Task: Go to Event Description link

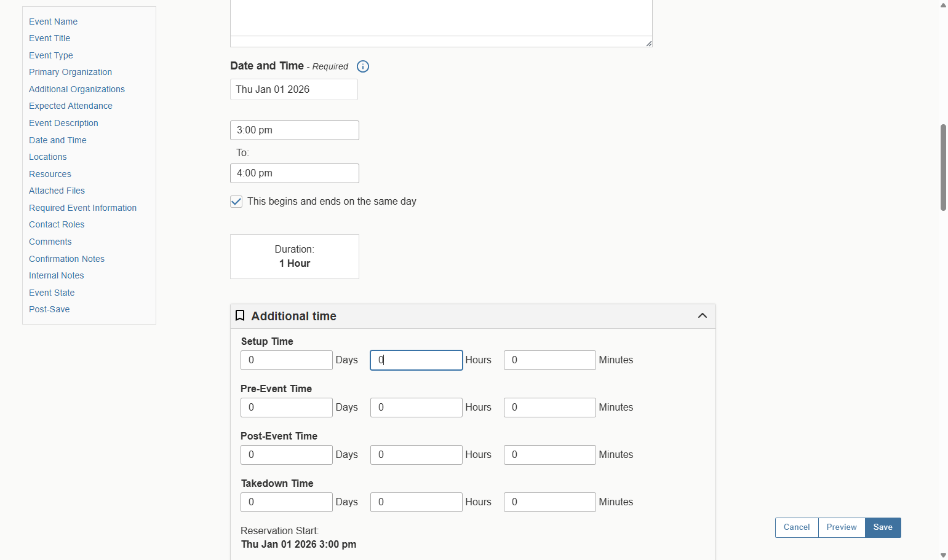Action: [x=63, y=123]
